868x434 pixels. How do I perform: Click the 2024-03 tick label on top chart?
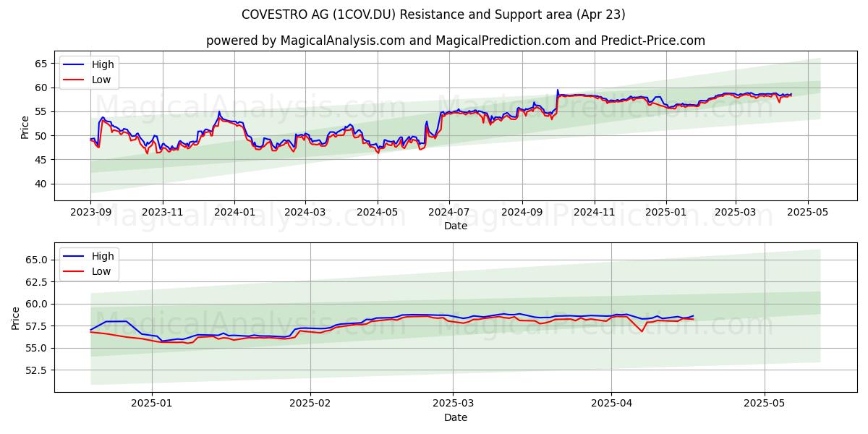click(x=305, y=213)
